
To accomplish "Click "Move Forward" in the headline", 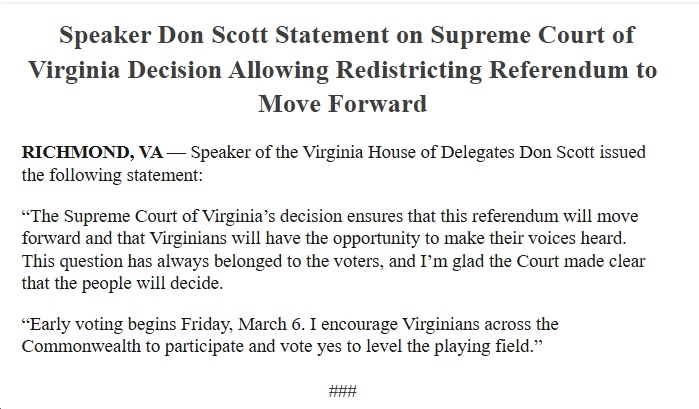I will [342, 104].
